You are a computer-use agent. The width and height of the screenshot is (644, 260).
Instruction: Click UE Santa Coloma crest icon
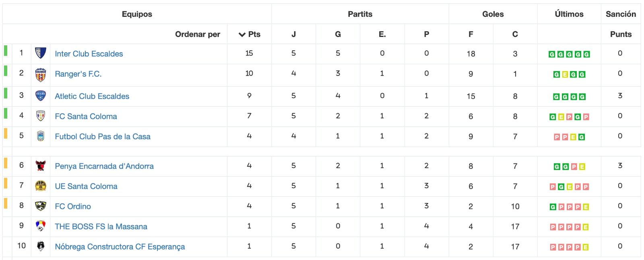(41, 186)
